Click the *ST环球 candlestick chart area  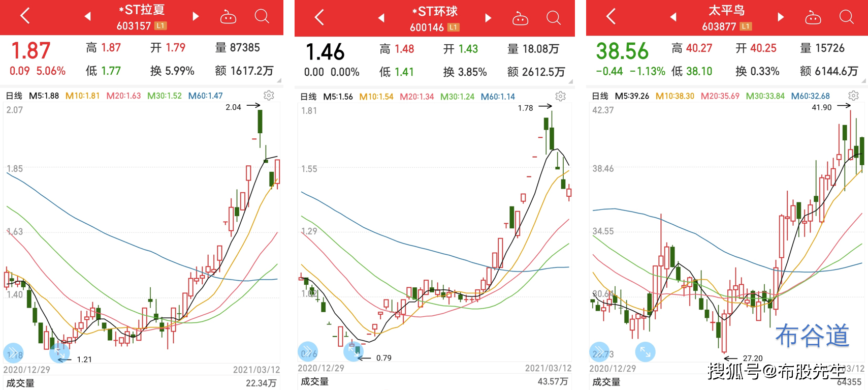[435, 232]
